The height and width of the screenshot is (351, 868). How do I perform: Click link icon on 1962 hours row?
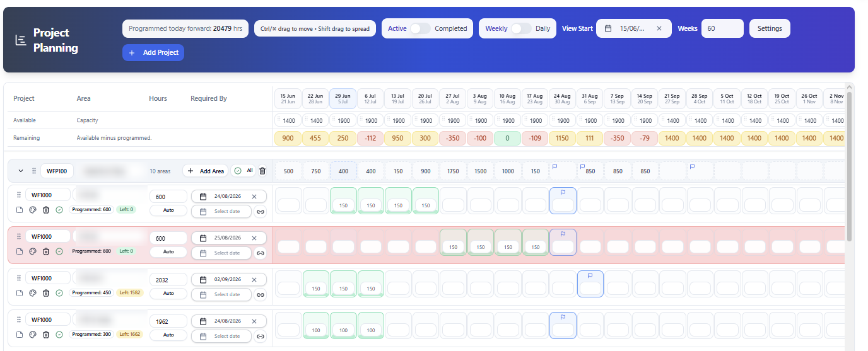[261, 337]
